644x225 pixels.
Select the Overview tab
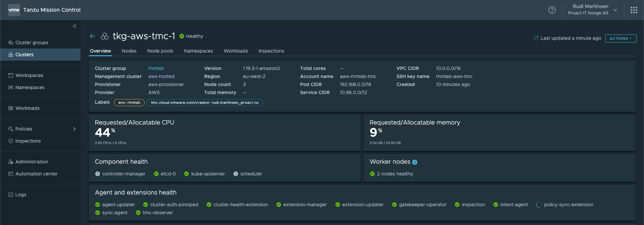click(x=100, y=51)
